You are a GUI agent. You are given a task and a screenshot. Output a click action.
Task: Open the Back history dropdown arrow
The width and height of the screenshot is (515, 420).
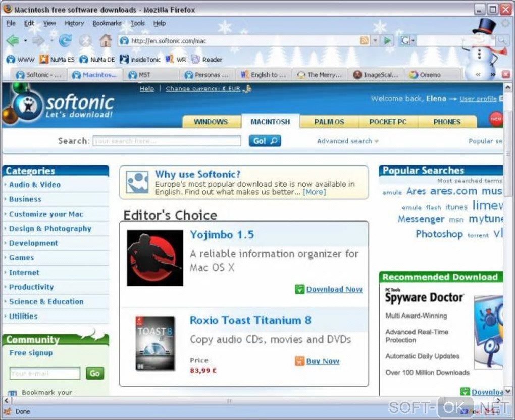click(x=25, y=41)
